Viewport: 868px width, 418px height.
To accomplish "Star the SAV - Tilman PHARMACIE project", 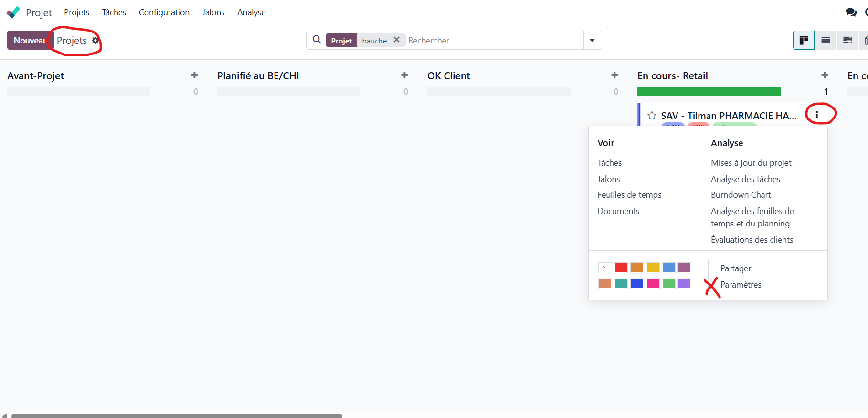I will point(652,116).
